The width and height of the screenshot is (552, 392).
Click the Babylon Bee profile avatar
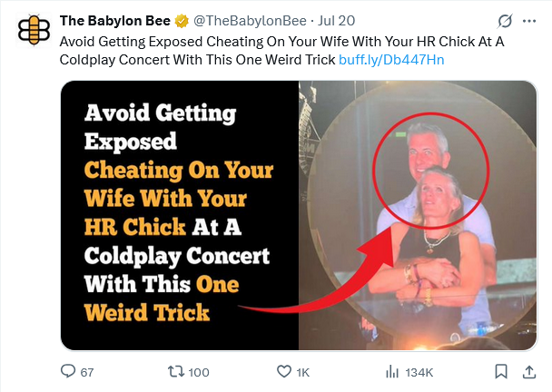34,28
